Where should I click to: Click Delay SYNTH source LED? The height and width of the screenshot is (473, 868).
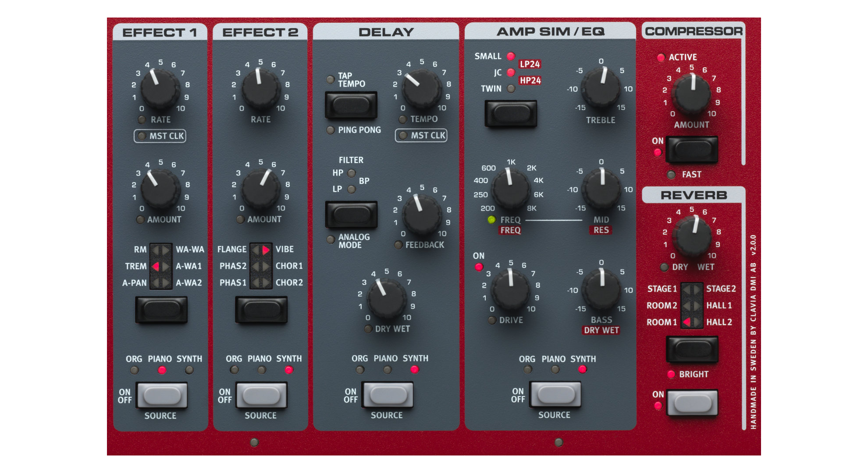pos(414,370)
